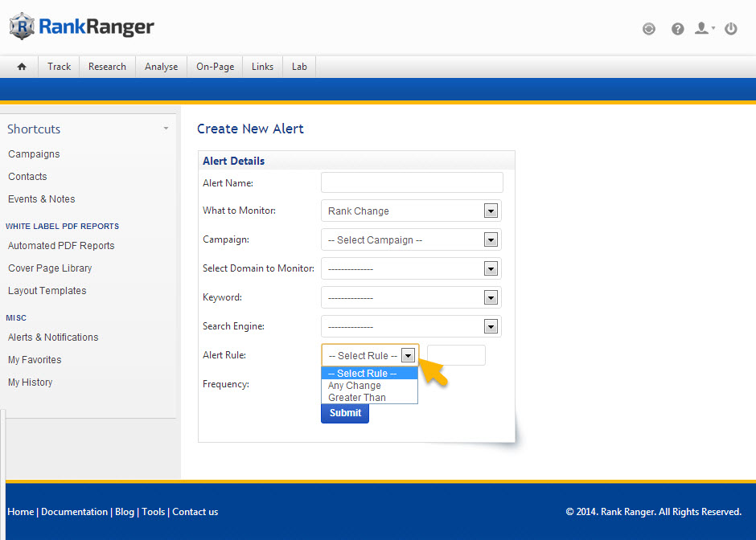Click the home icon in navigation bar
Screen dimensions: 756x540
(22, 67)
